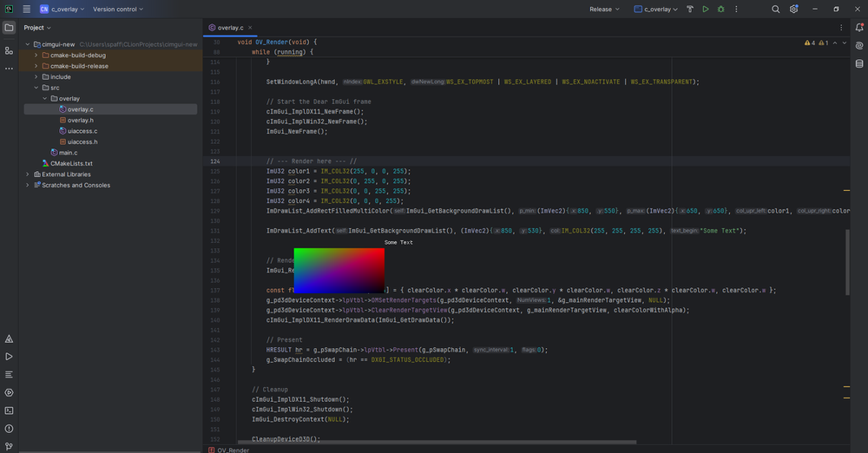Open the Version control dropdown

[x=118, y=10]
